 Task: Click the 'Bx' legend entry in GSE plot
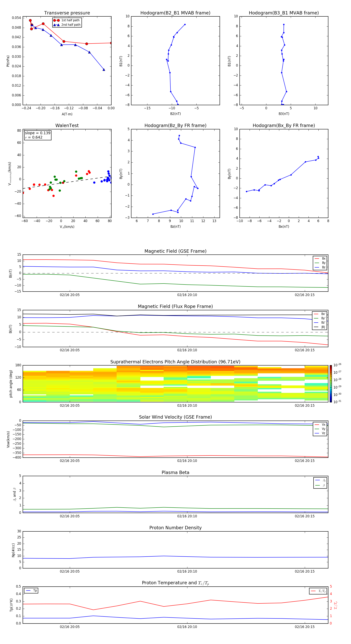(x=320, y=259)
